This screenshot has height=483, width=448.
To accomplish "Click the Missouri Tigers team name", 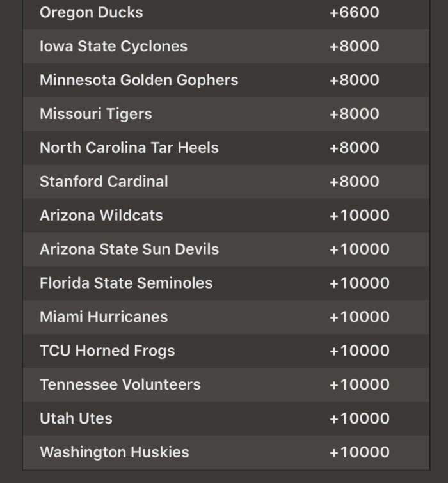I will point(96,114).
